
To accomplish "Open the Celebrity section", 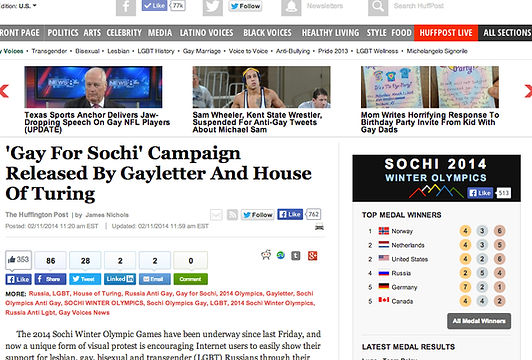I will (124, 33).
